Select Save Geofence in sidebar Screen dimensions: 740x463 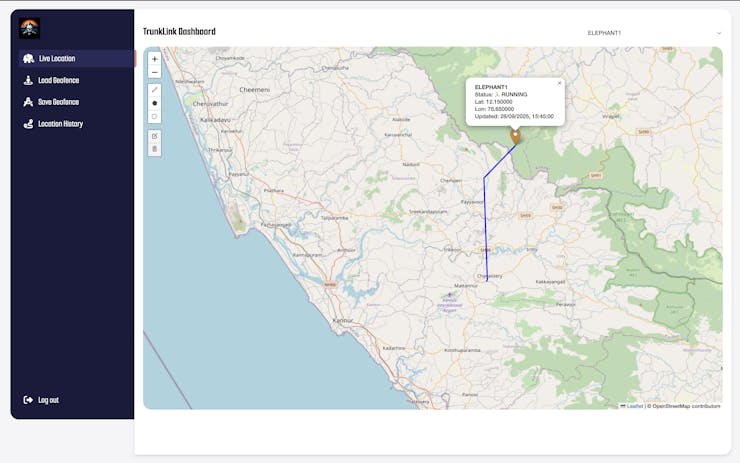[x=58, y=102]
